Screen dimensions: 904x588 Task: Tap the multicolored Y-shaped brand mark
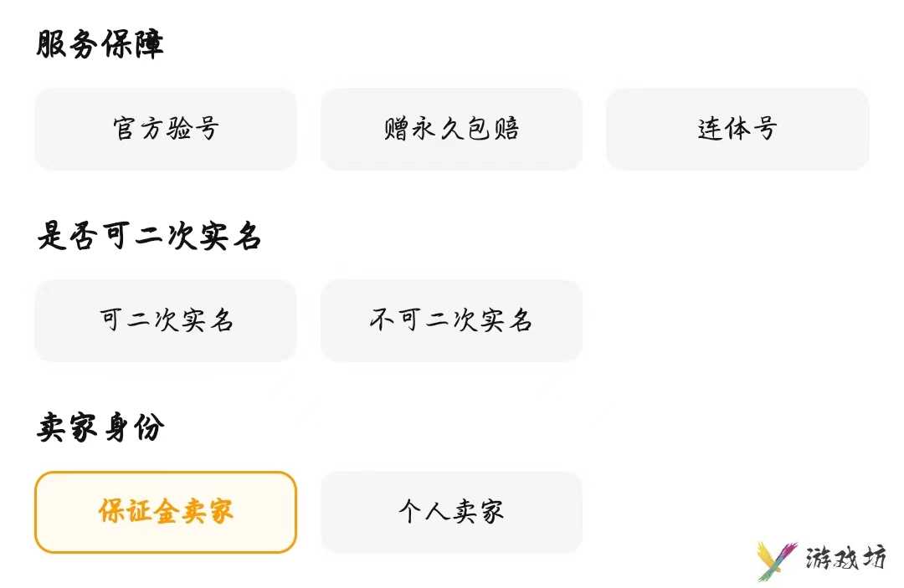pyautogui.click(x=776, y=560)
